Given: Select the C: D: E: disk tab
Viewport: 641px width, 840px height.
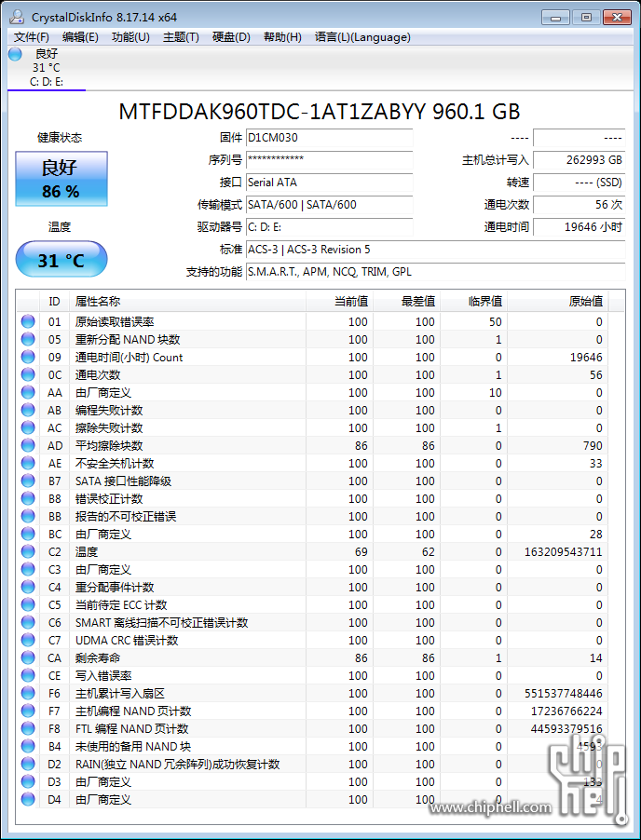Looking at the screenshot, I should pos(47,68).
